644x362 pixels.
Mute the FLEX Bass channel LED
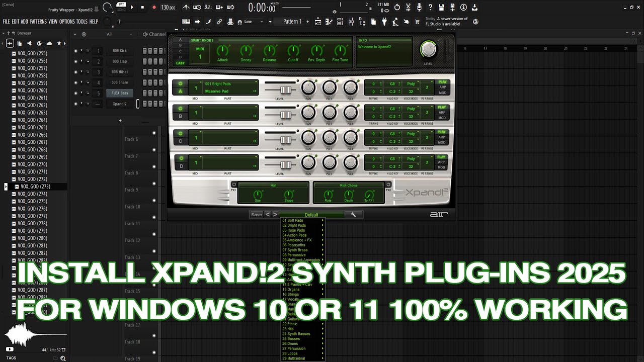(75, 93)
